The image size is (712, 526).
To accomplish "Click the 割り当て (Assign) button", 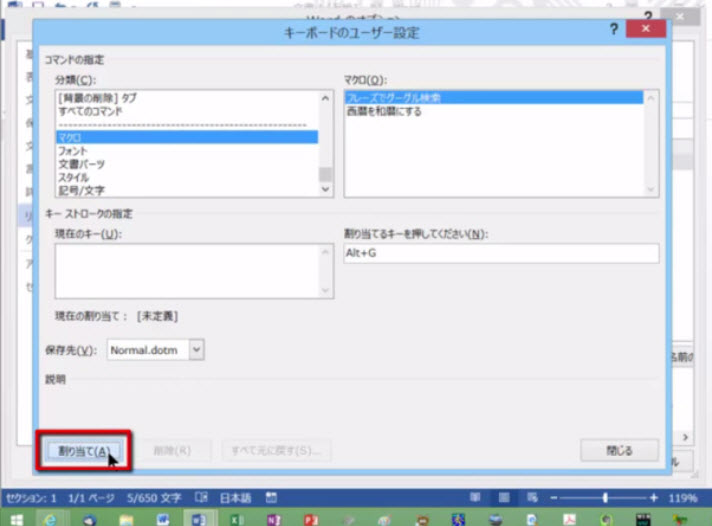I will click(83, 451).
